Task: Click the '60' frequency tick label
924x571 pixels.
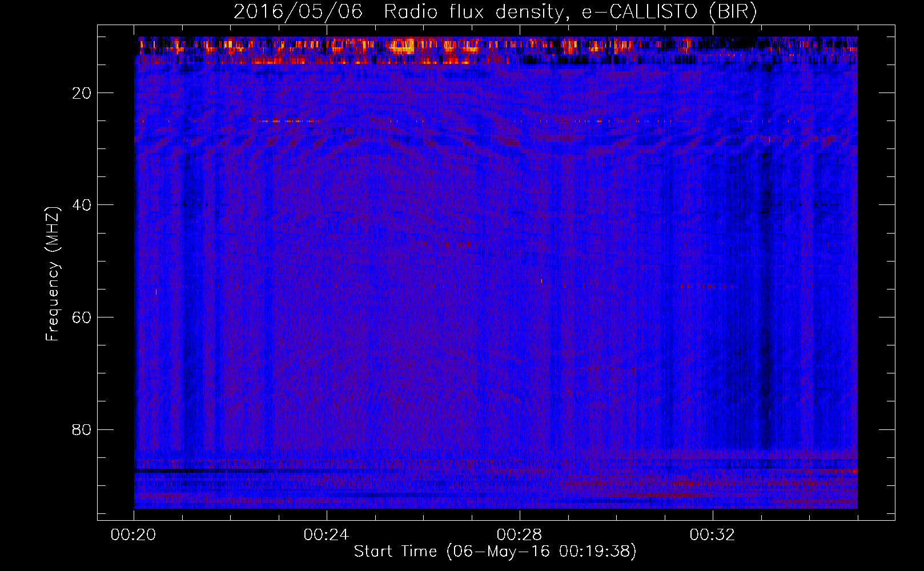Action: pyautogui.click(x=82, y=317)
